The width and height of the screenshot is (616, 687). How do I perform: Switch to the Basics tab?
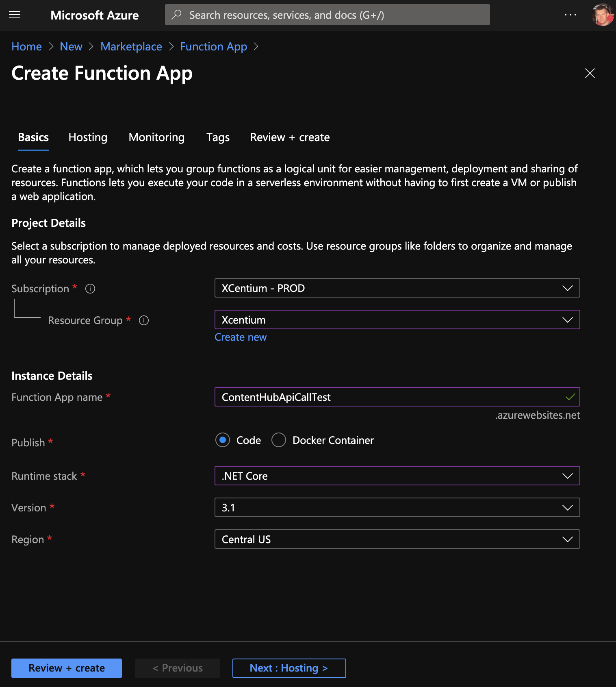[x=33, y=137]
